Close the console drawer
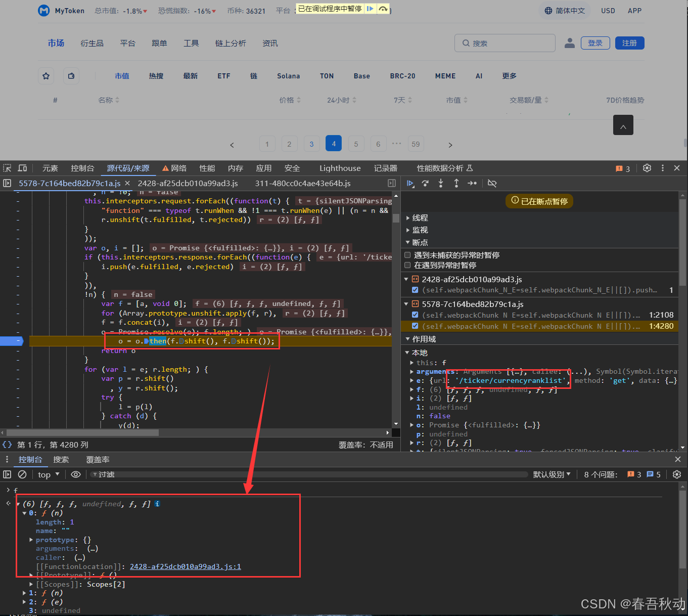This screenshot has width=688, height=616. [x=678, y=459]
